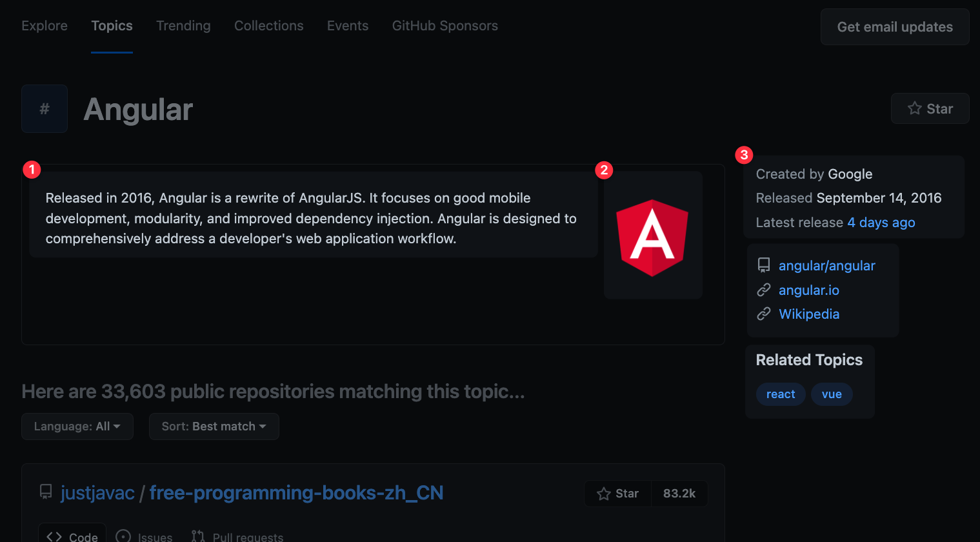The width and height of the screenshot is (980, 542).
Task: Open the vue related topic
Action: click(x=832, y=394)
